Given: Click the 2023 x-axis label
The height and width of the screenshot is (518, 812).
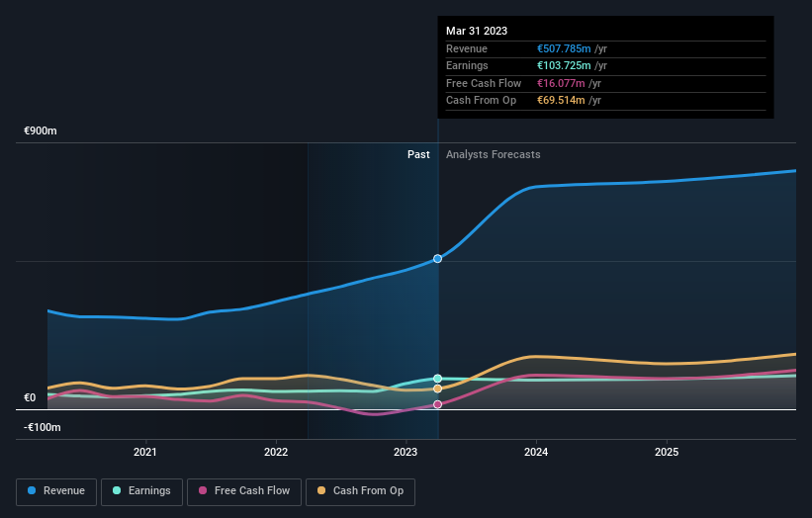Looking at the screenshot, I should [406, 453].
